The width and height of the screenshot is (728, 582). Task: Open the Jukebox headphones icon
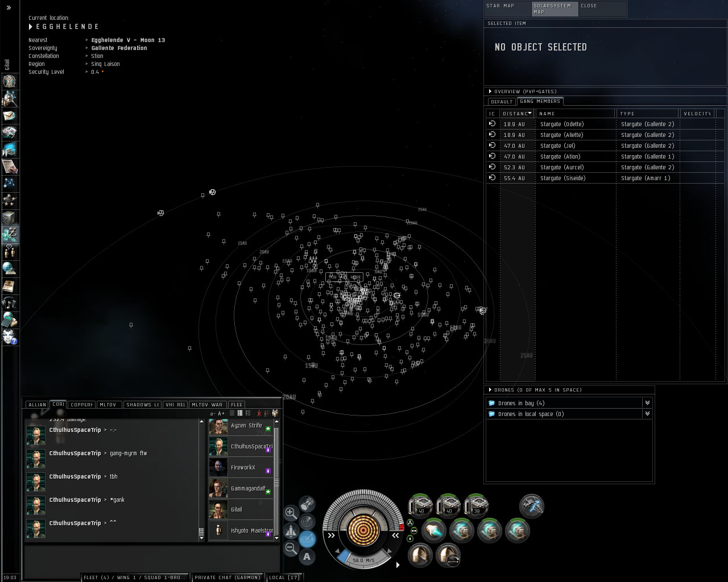(x=10, y=303)
